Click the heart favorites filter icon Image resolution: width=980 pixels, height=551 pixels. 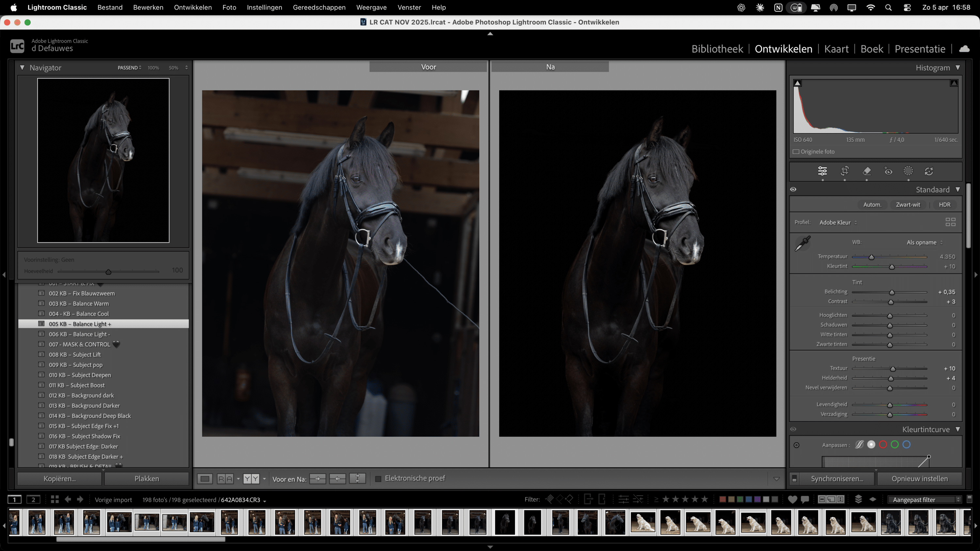[792, 499]
